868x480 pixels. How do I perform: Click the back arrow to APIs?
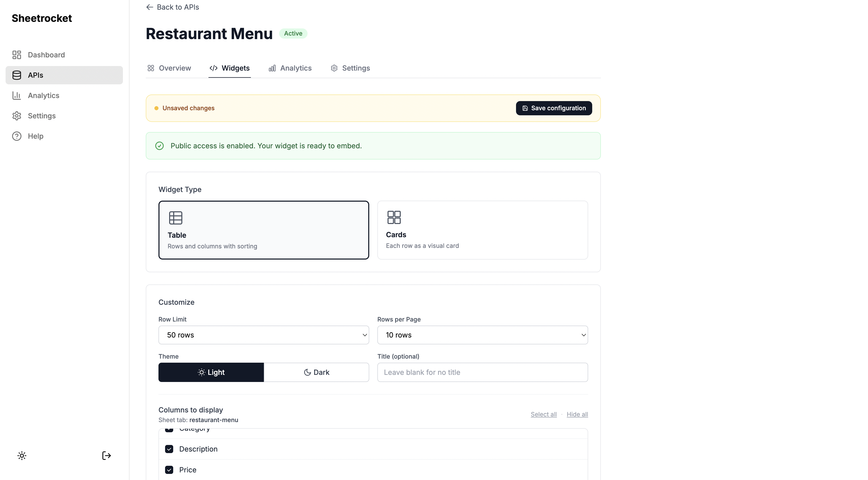point(150,7)
